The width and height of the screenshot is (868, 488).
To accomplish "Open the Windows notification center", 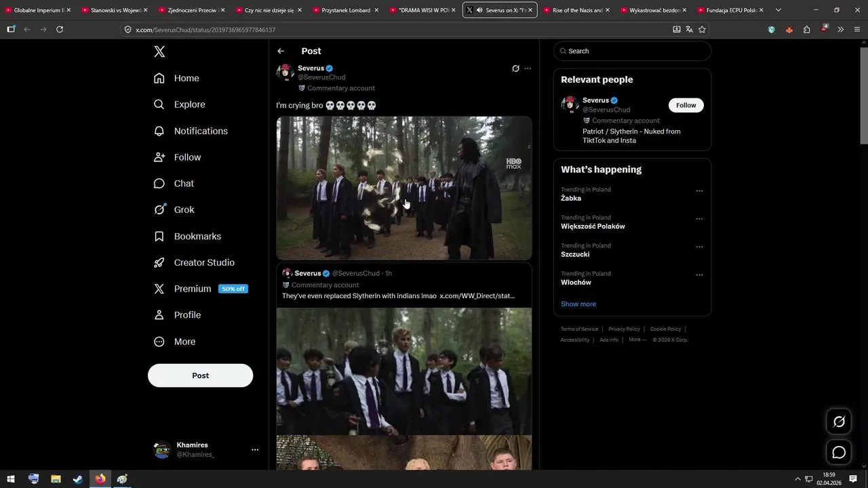I will pyautogui.click(x=853, y=479).
